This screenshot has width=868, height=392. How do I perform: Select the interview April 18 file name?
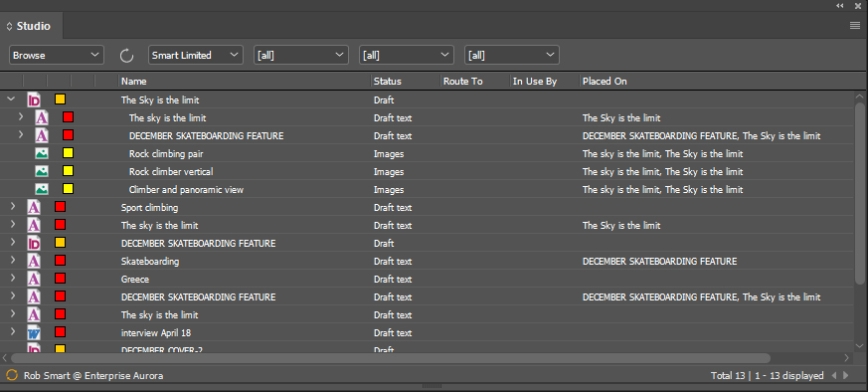(x=156, y=332)
